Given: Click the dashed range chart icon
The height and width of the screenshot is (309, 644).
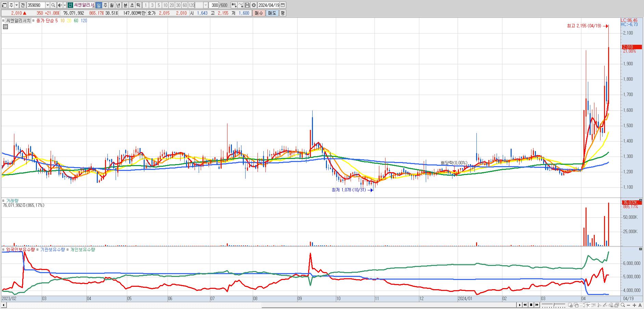Looking at the screenshot, I should click(582, 305).
